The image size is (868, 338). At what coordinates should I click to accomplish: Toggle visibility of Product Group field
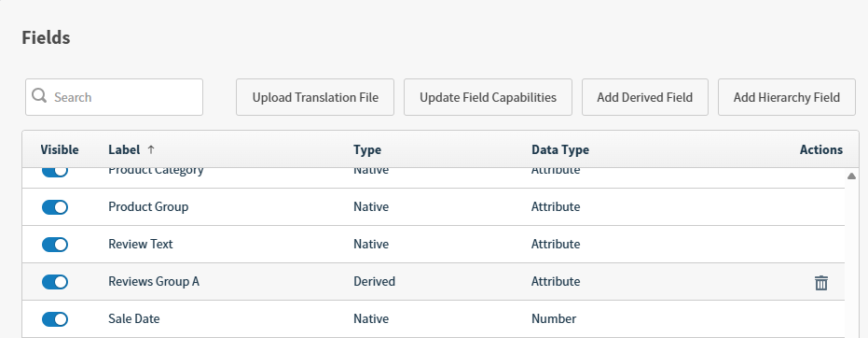tap(55, 207)
